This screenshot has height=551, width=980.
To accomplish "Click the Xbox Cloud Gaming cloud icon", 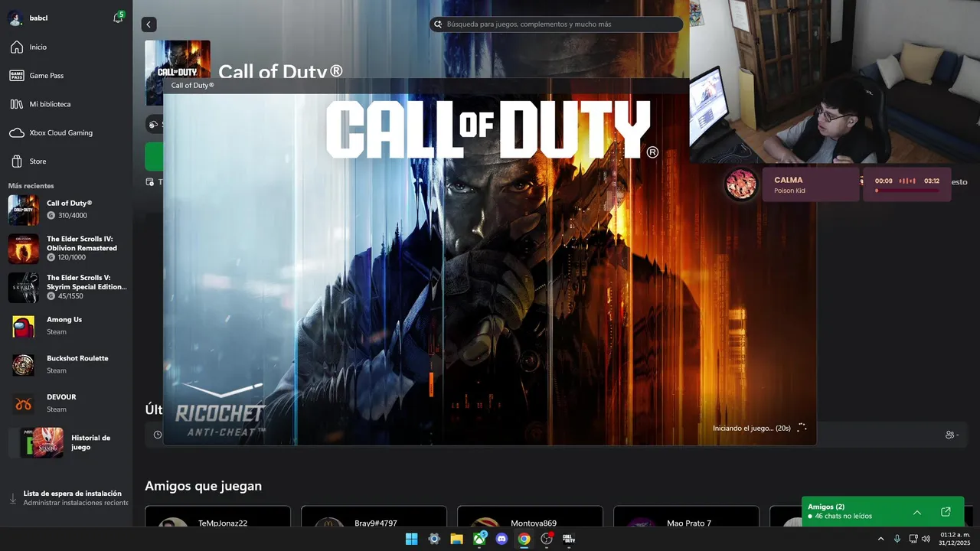I will click(16, 132).
